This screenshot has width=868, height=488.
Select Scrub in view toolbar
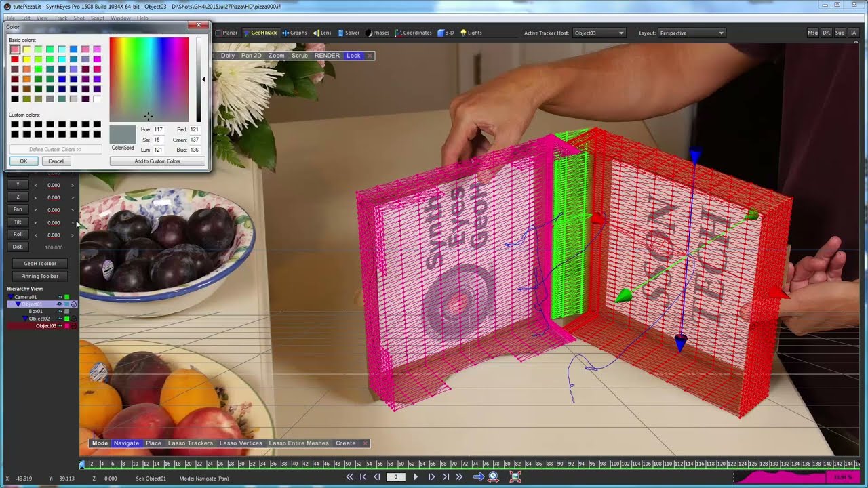(299, 56)
